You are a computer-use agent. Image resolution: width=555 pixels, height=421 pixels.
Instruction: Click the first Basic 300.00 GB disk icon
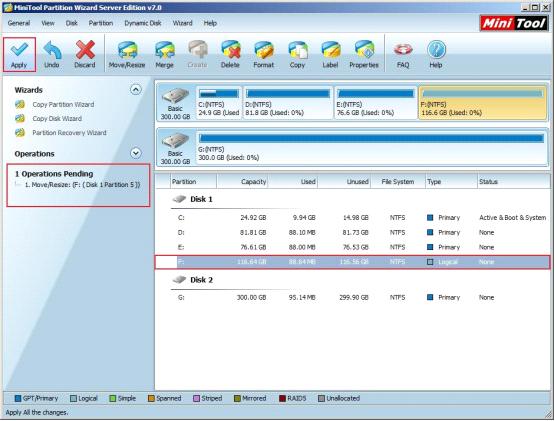[x=175, y=96]
